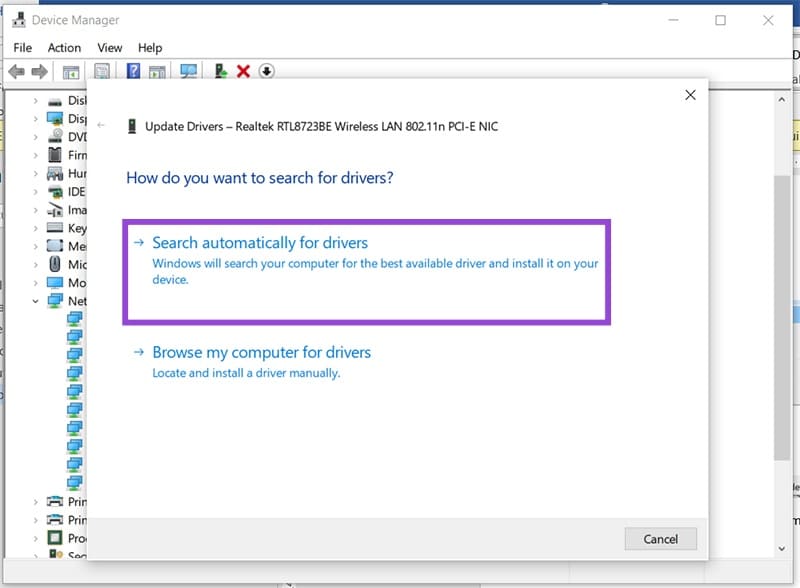Click the Scan for hardware changes monitor icon

pyautogui.click(x=187, y=72)
